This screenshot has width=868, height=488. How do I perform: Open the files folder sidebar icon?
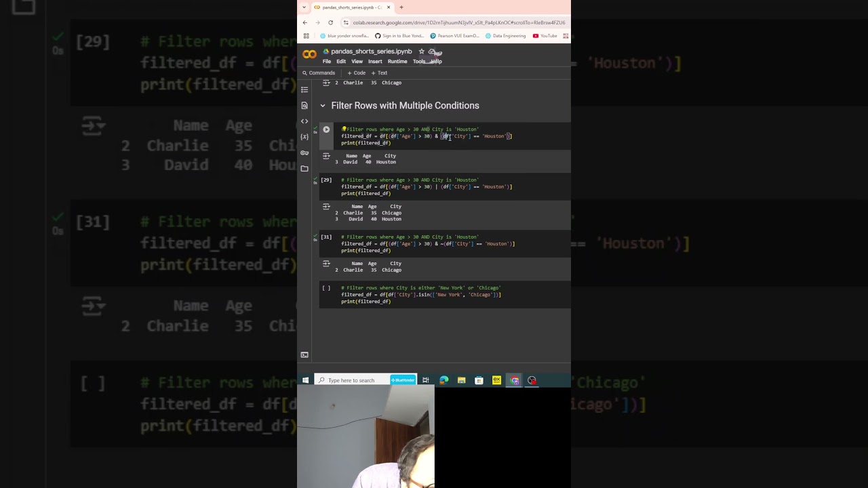pos(304,168)
